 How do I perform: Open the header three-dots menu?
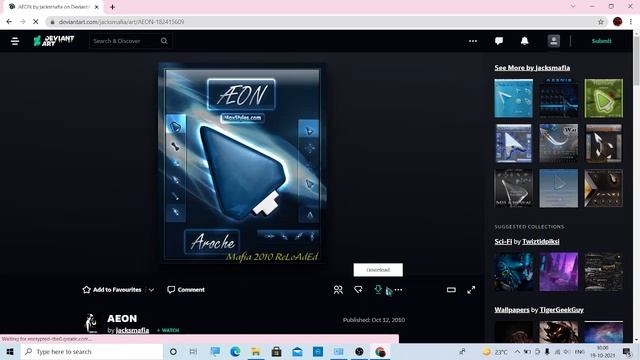(473, 41)
